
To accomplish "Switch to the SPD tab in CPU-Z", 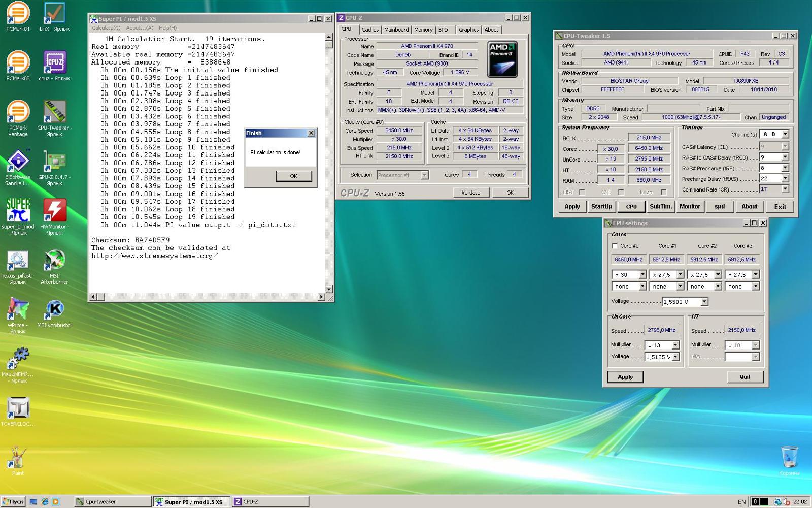I will tap(444, 30).
